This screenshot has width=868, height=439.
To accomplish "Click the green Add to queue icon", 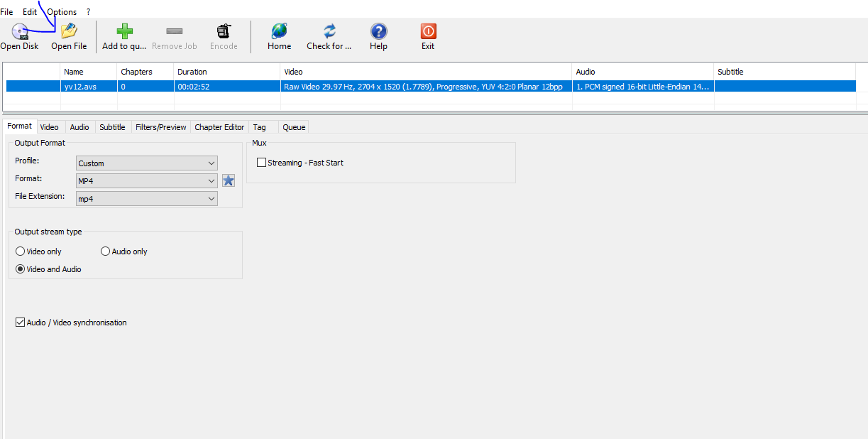I will pyautogui.click(x=124, y=31).
